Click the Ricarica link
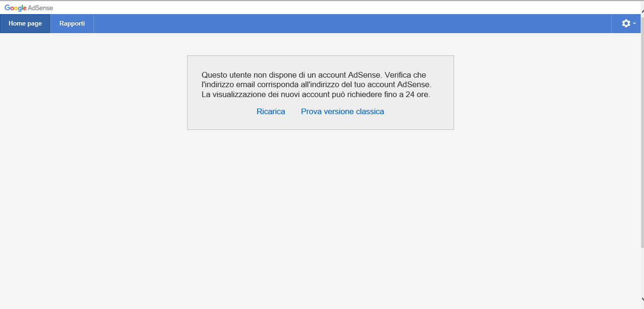This screenshot has height=309, width=644. [x=271, y=112]
